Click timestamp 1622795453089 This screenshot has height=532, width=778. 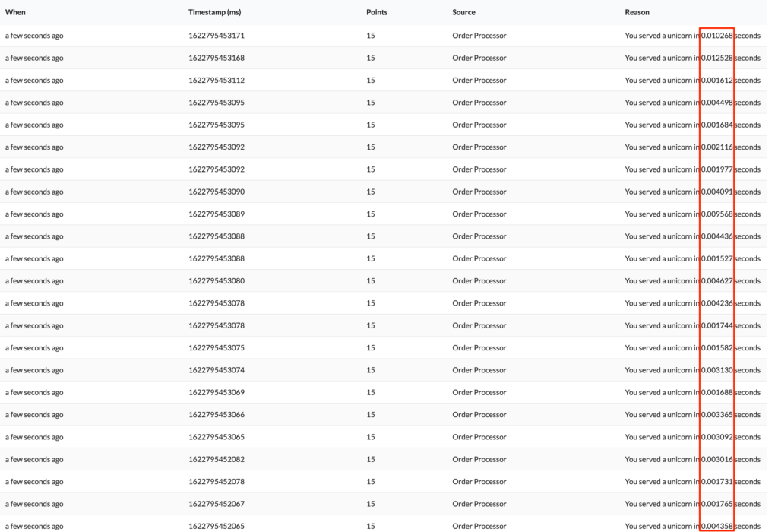pos(217,214)
